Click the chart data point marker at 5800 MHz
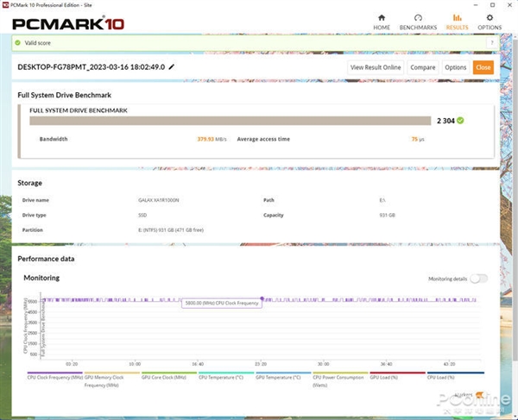Image resolution: width=518 pixels, height=420 pixels. click(262, 298)
